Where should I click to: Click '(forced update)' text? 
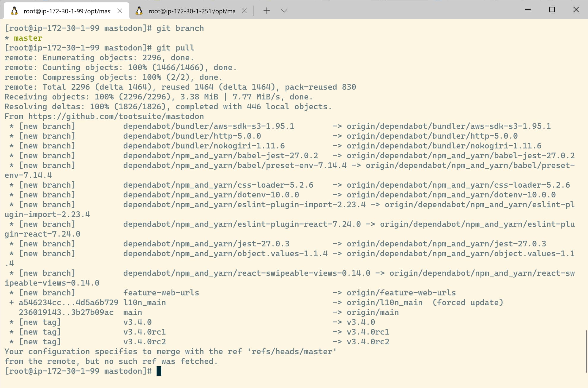[x=468, y=303]
